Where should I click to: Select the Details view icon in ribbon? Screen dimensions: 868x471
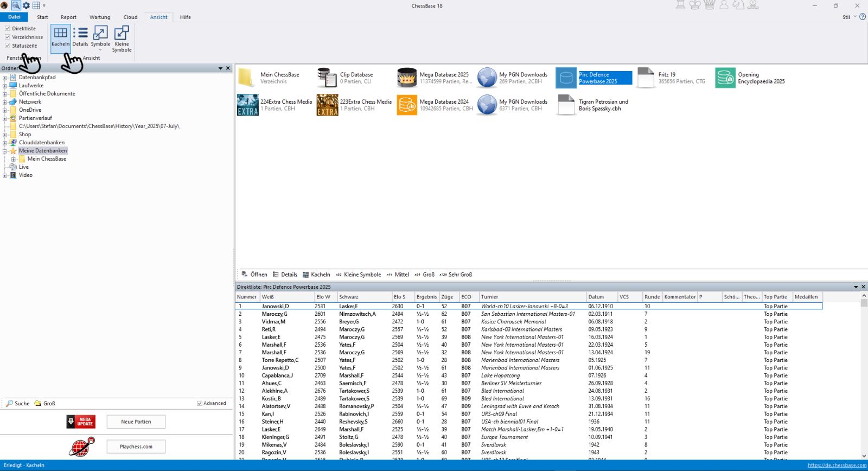tap(80, 36)
